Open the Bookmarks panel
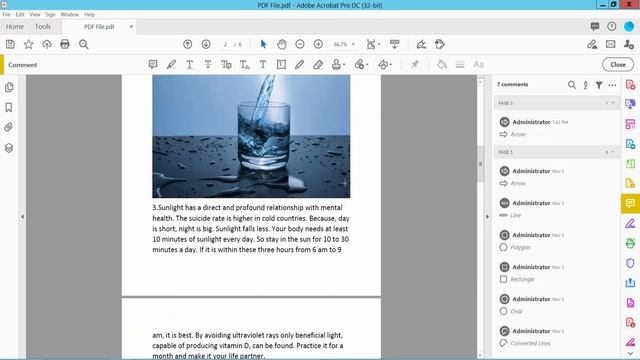Image resolution: width=640 pixels, height=360 pixels. click(9, 107)
